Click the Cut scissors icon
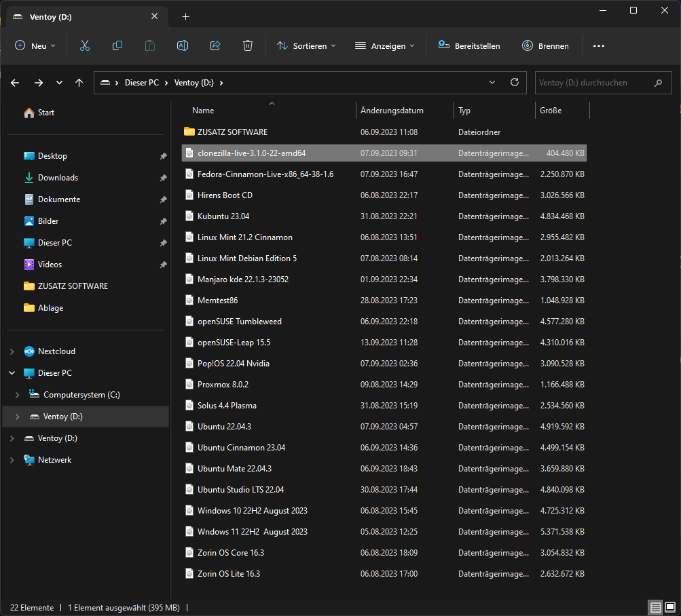 [x=85, y=45]
